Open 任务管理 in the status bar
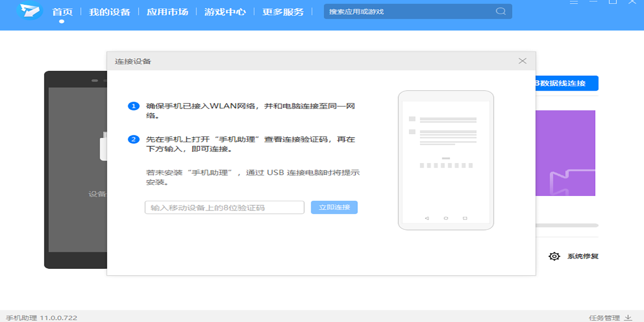Viewport: 644px width, 322px height. pyautogui.click(x=604, y=318)
